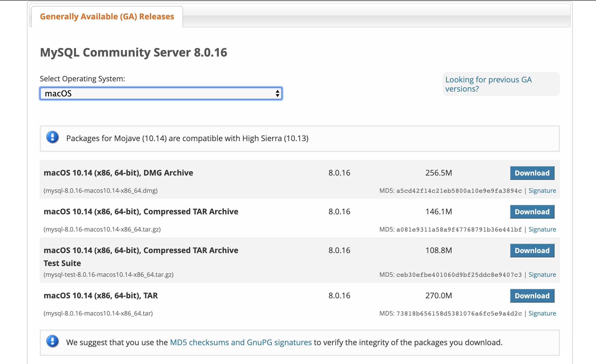Screen dimensions: 596x364
Task: Download the Compressed TAR Archive Test Suite
Action: click(x=532, y=250)
